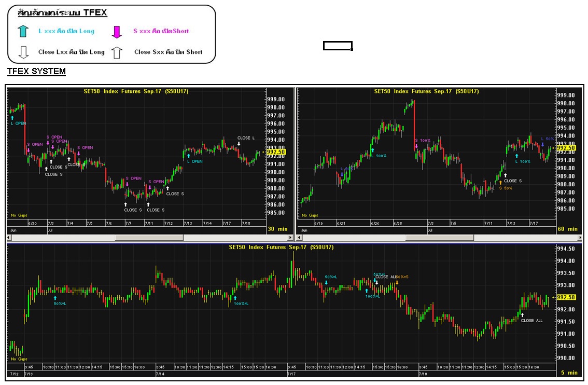588x385 pixels.
Task: Click the 'CLOSE ALL' label on 7/18 in 5 min chart
Action: (x=532, y=321)
